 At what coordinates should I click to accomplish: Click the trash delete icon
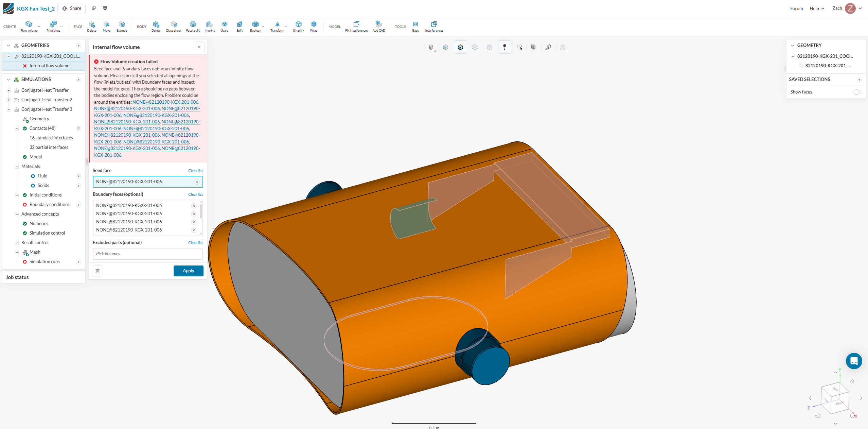point(98,271)
